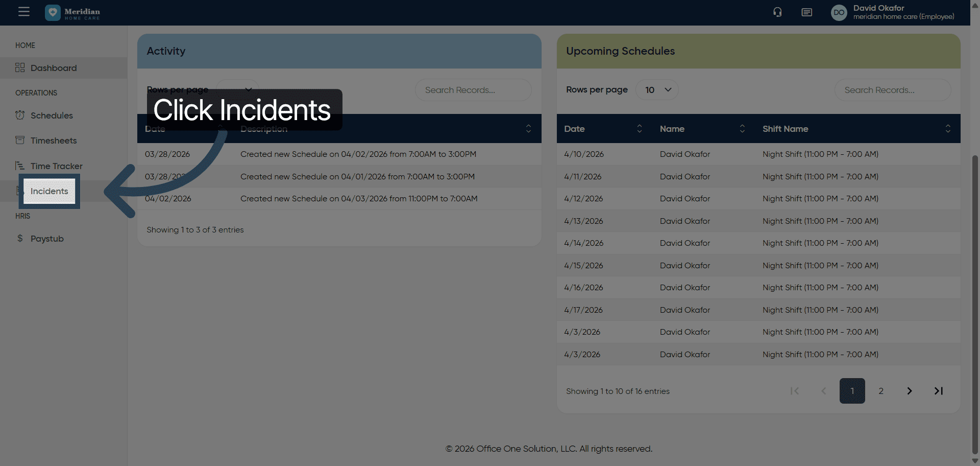Open the messages chat icon
This screenshot has width=980, height=466.
[x=806, y=12]
